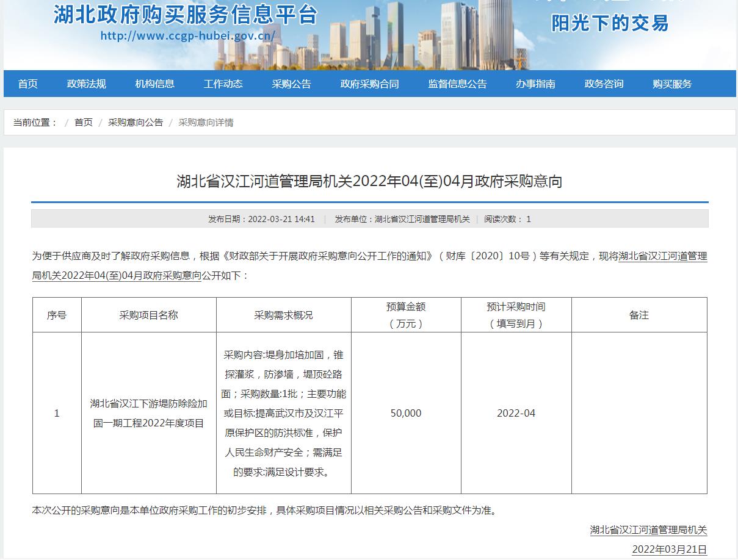
Task: Go back to 采购意向公告 via the breadcrumb
Action: [x=136, y=123]
